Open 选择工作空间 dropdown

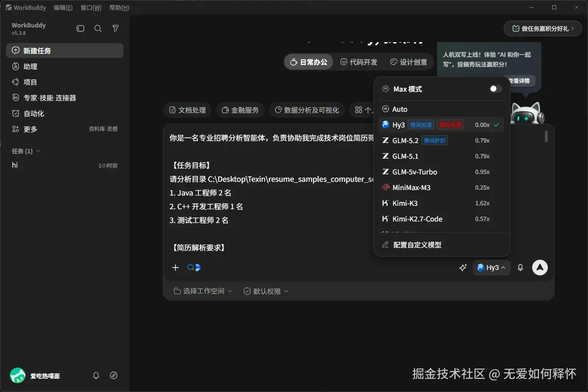pyautogui.click(x=203, y=291)
